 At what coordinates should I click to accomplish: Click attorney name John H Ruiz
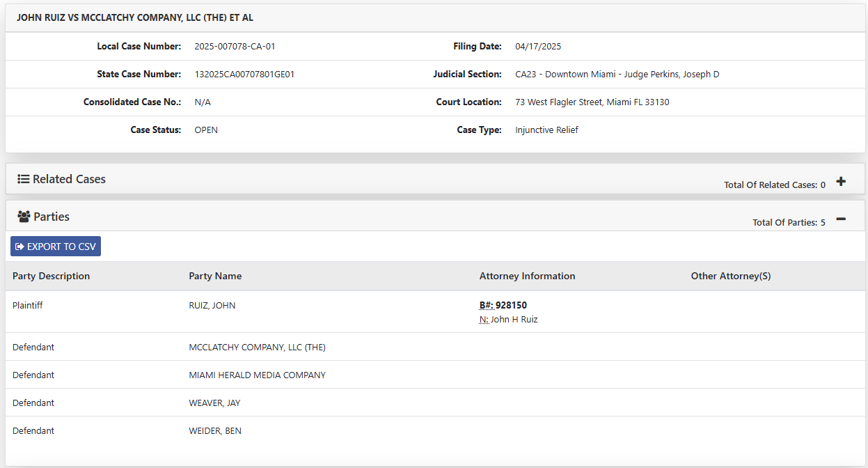coord(514,320)
